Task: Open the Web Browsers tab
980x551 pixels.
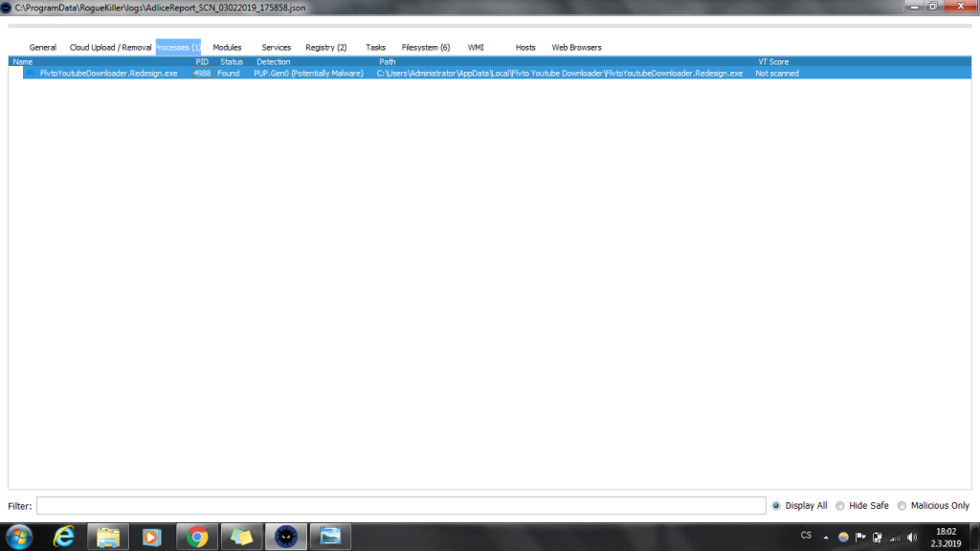Action: (576, 48)
